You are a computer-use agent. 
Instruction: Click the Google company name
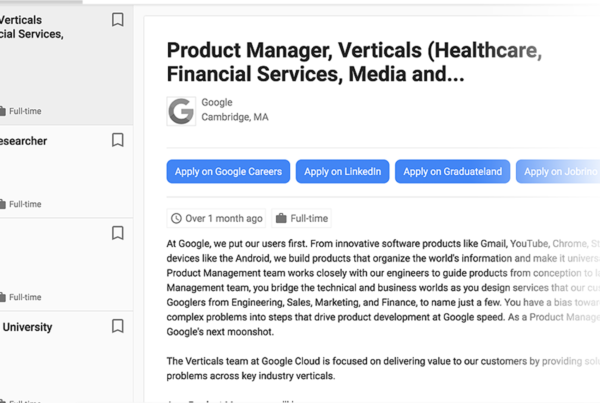pos(217,103)
